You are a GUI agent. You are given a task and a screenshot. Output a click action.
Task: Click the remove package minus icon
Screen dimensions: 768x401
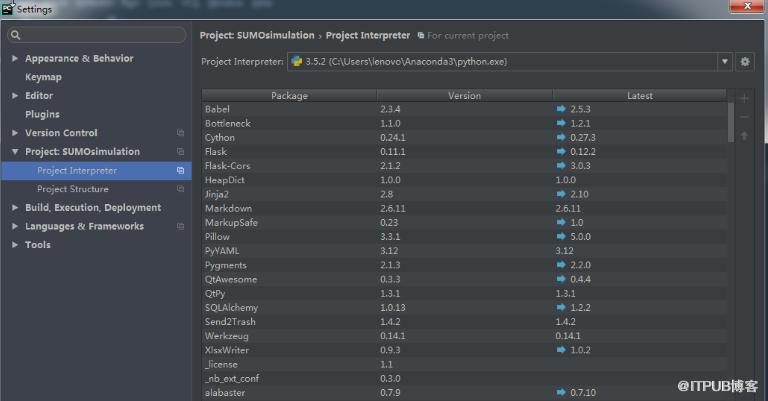pyautogui.click(x=744, y=117)
